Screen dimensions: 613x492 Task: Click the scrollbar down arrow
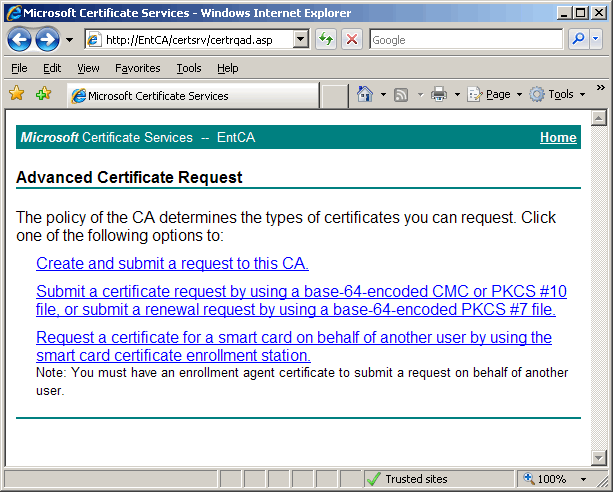click(x=599, y=458)
